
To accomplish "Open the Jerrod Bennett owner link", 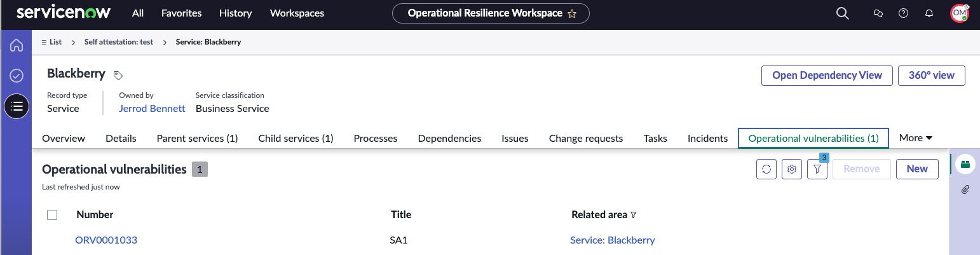I will pyautogui.click(x=152, y=109).
